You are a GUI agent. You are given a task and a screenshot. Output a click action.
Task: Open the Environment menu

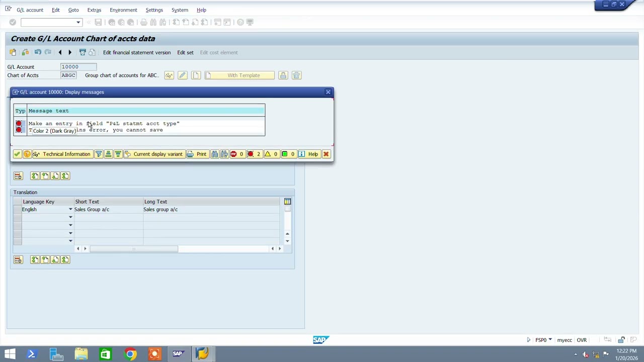123,10
